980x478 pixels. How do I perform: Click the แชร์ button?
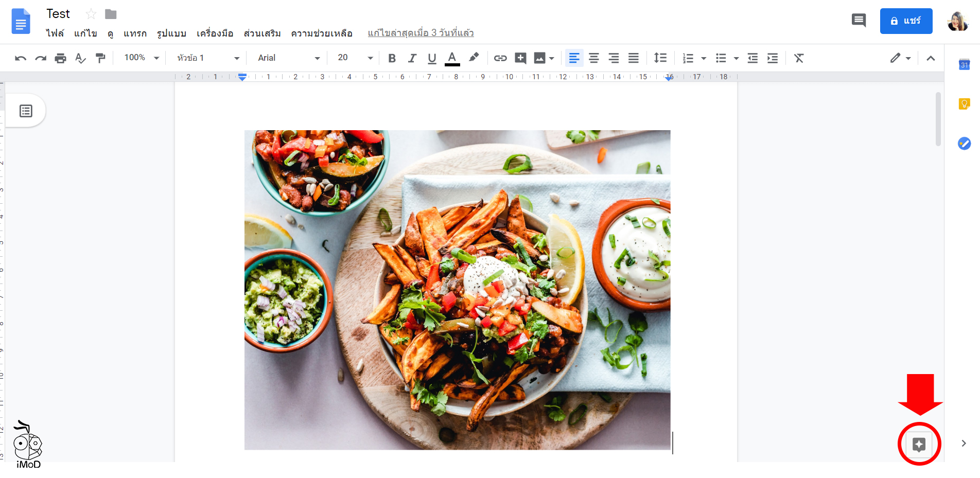(x=906, y=21)
